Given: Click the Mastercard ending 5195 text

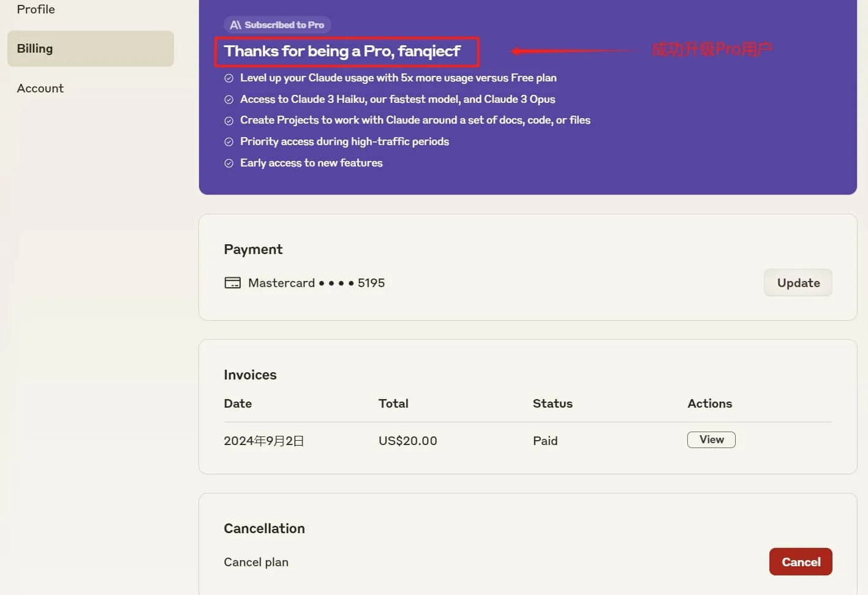Looking at the screenshot, I should (x=316, y=283).
